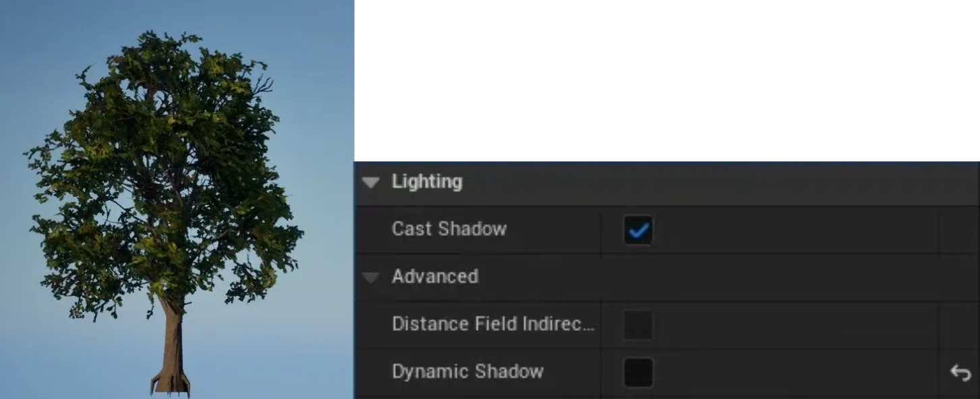
Task: Click the Advanced subsection title text
Action: (x=435, y=276)
